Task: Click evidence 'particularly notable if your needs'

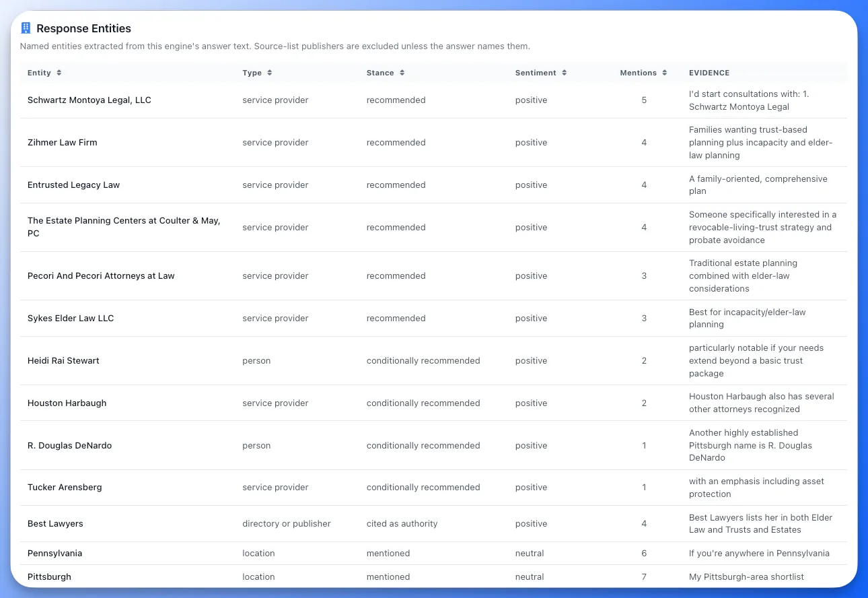Action: tap(756, 361)
